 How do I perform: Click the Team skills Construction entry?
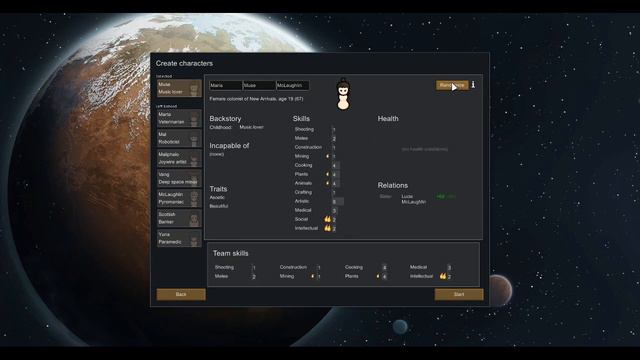[x=300, y=267]
